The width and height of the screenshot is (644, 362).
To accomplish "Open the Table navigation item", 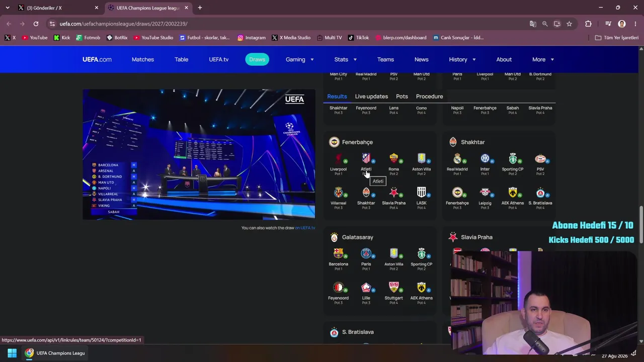I will pos(182,59).
